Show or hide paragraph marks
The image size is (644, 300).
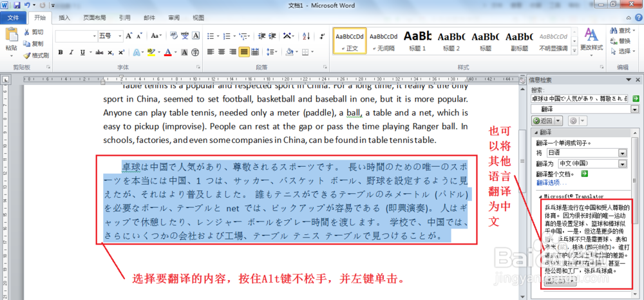click(x=323, y=36)
